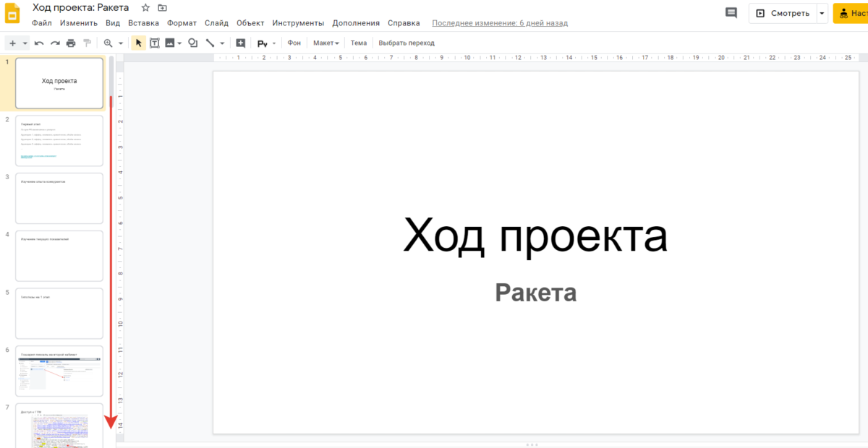Image resolution: width=868 pixels, height=448 pixels.
Task: Select slide 5 thumbnail
Action: click(x=59, y=314)
